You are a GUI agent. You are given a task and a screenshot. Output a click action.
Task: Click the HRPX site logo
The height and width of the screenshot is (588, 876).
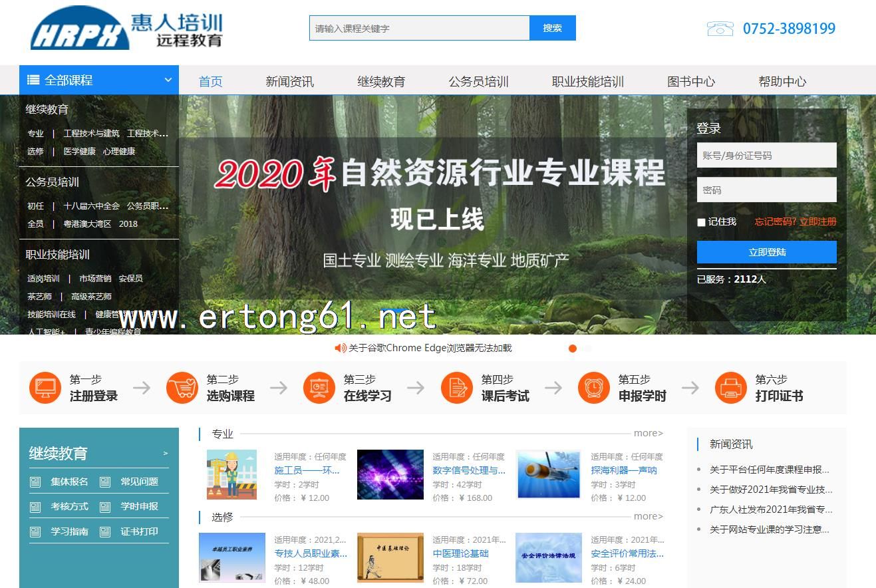126,29
